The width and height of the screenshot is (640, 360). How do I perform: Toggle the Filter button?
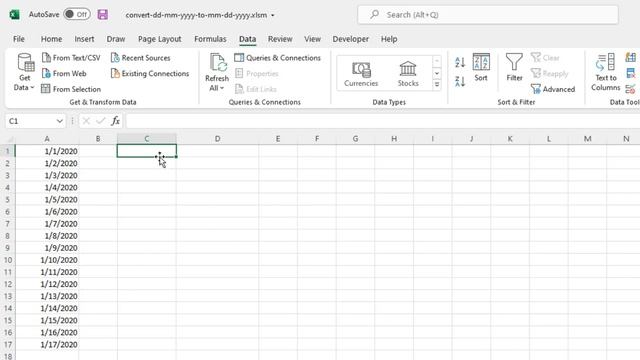click(514, 68)
